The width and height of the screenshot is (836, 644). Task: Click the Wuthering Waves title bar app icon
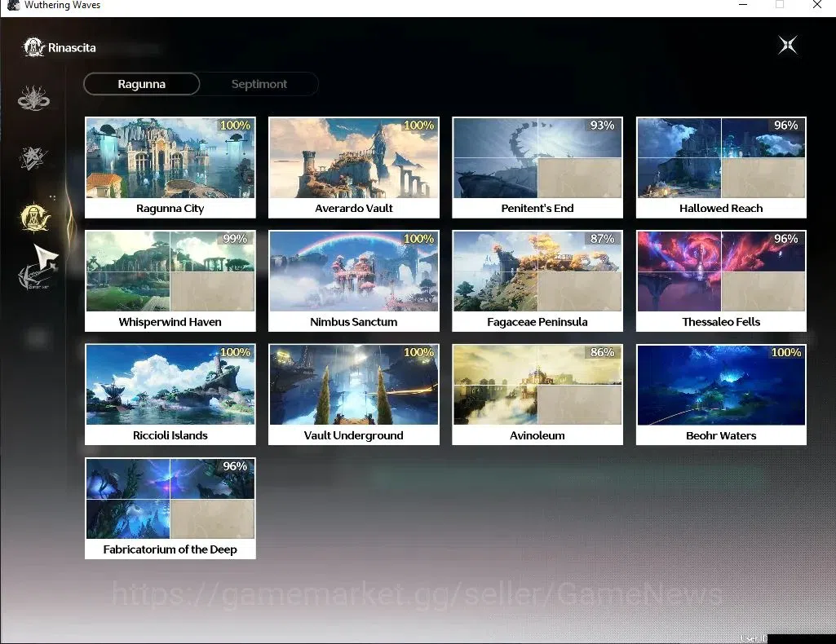(x=13, y=6)
